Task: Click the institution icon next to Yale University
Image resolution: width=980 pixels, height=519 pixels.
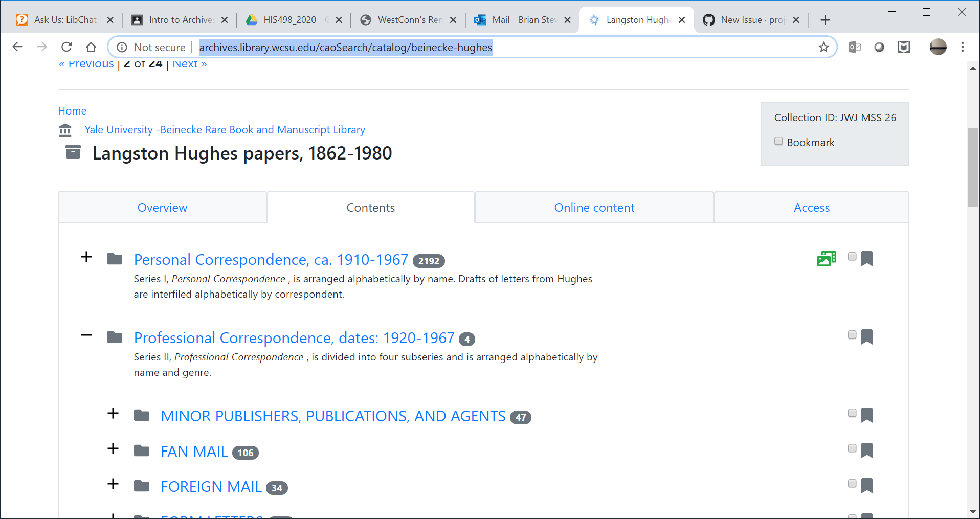Action: (65, 130)
